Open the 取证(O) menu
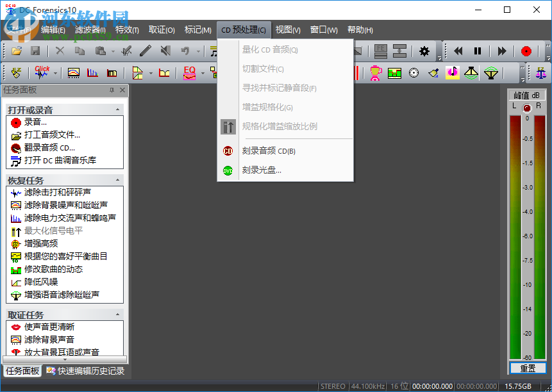Screen dimensions: 552x392 tap(162, 30)
